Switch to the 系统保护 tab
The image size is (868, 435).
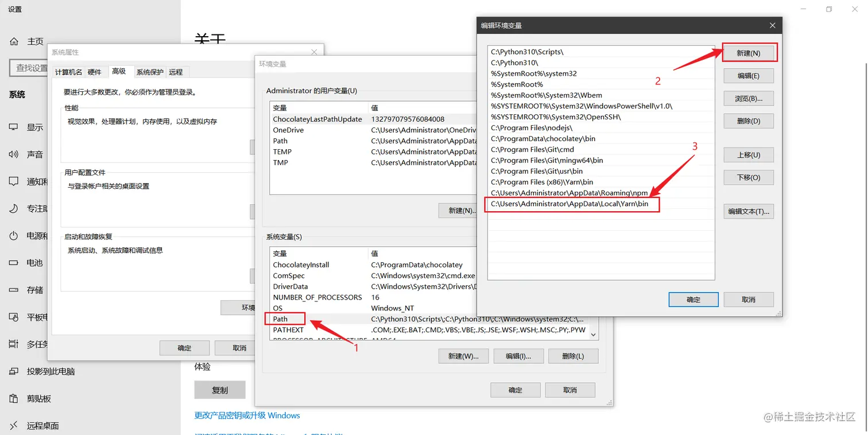tap(150, 72)
